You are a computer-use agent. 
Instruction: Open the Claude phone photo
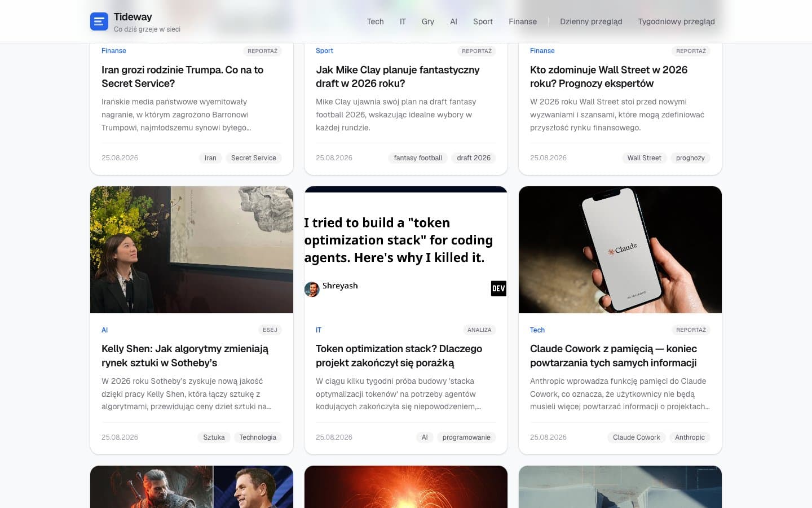pyautogui.click(x=620, y=249)
